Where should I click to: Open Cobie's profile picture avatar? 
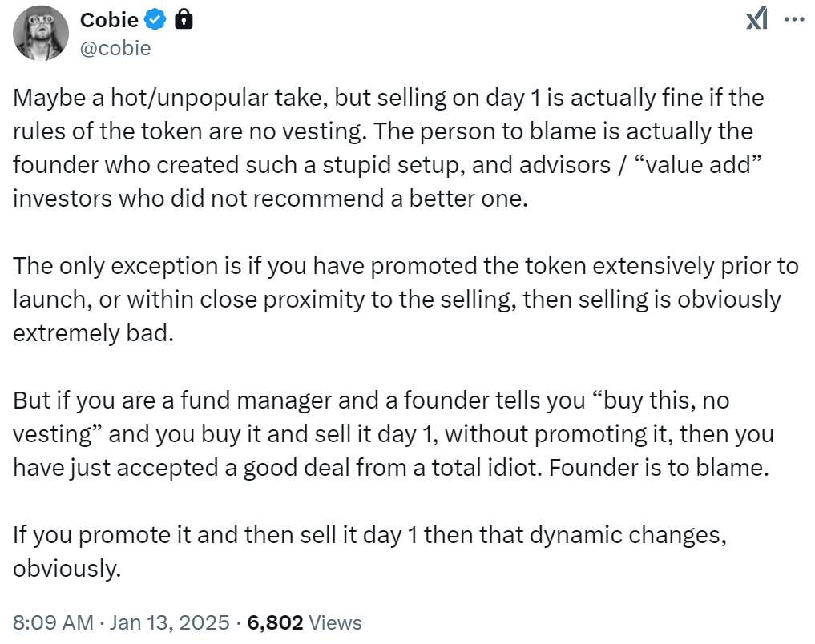tap(41, 34)
